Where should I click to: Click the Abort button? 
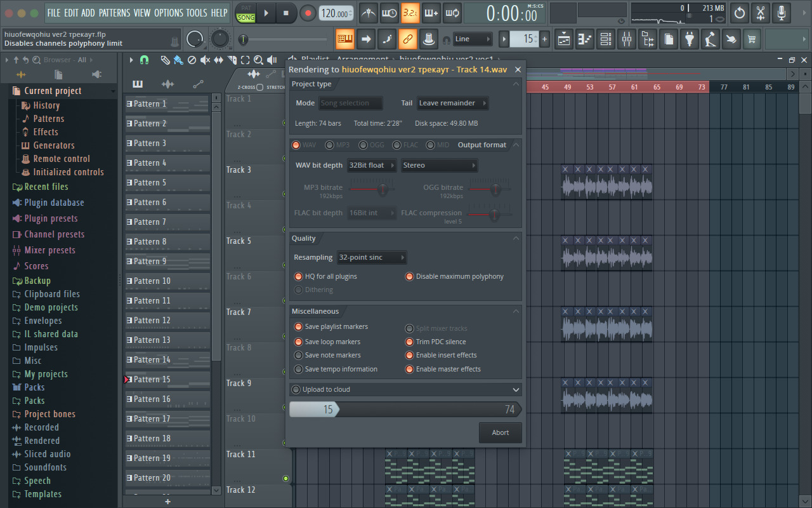coord(501,433)
